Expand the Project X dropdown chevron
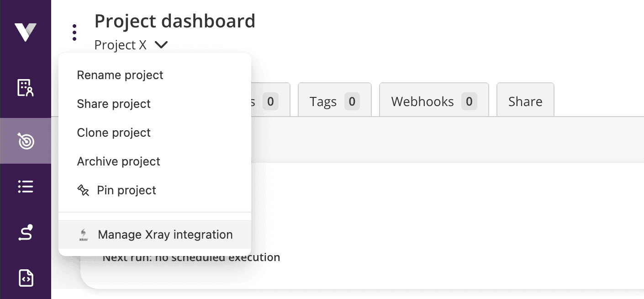Viewport: 644px width, 299px height. pyautogui.click(x=161, y=45)
